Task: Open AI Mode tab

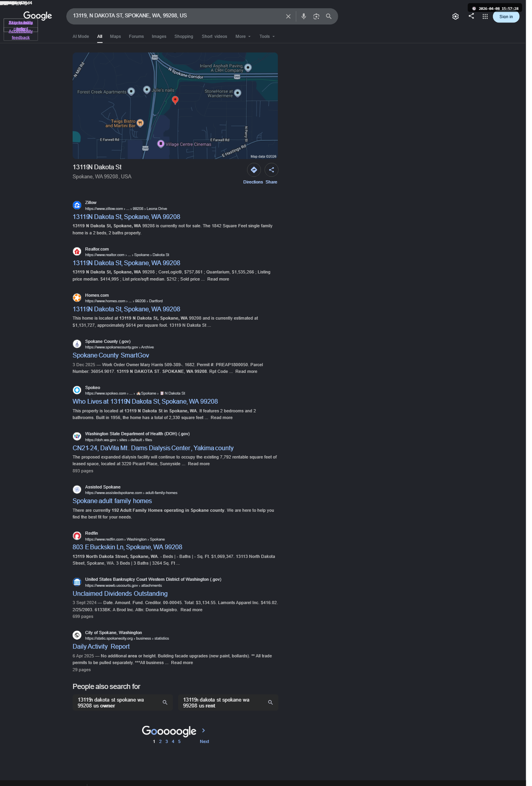Action: point(81,37)
